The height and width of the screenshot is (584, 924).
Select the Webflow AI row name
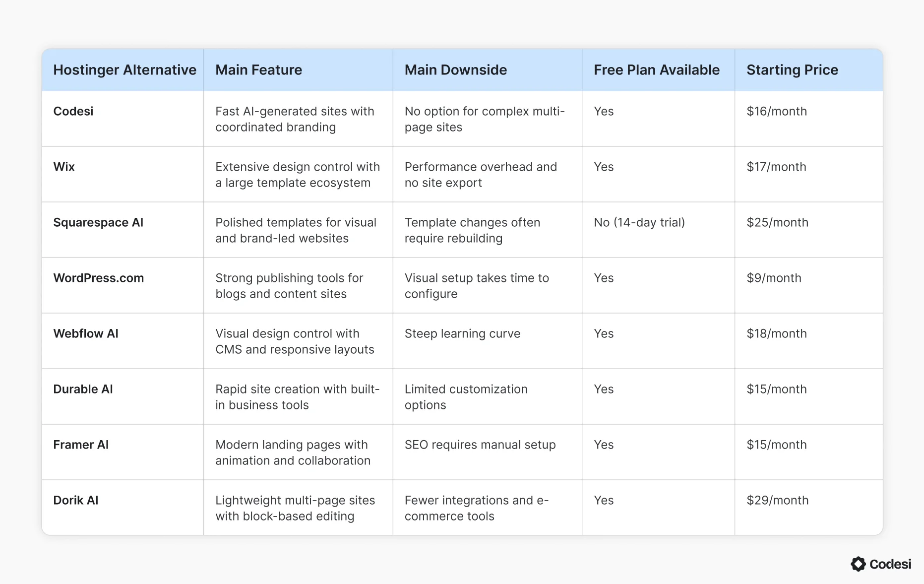coord(86,333)
